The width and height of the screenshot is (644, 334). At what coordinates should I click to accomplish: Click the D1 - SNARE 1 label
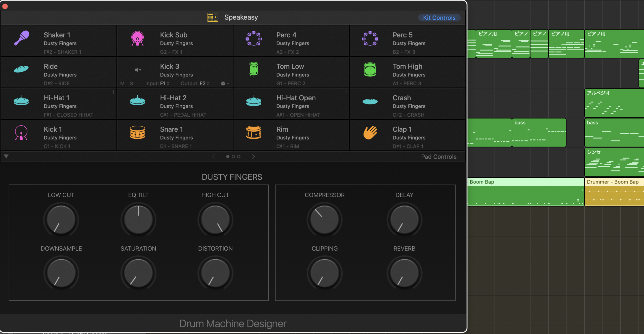(x=176, y=146)
